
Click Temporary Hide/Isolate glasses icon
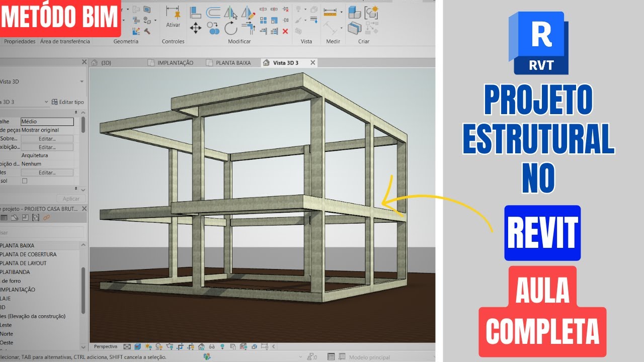click(212, 346)
